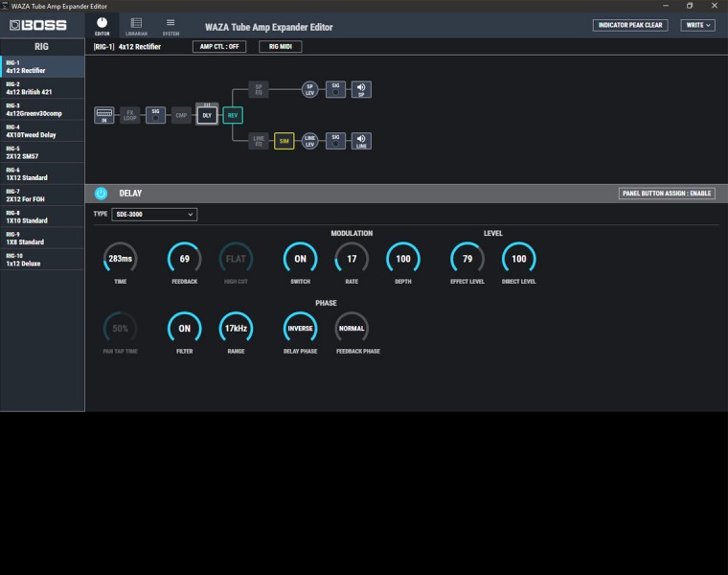This screenshot has height=575, width=728.
Task: Click the rig name 4x12 Rectifier header
Action: [x=139, y=46]
